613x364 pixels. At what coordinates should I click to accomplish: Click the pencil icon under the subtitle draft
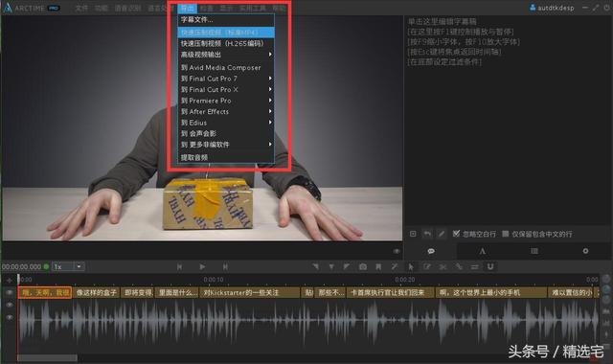(x=442, y=234)
